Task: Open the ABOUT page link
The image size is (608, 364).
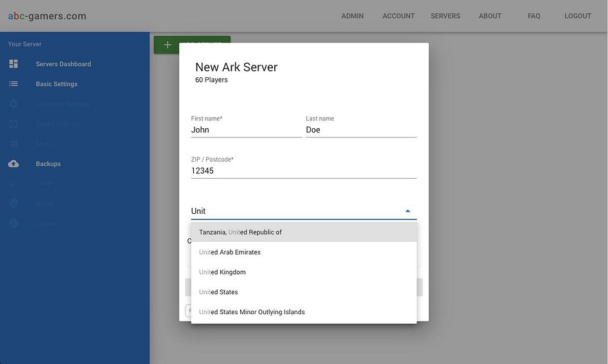Action: [489, 16]
